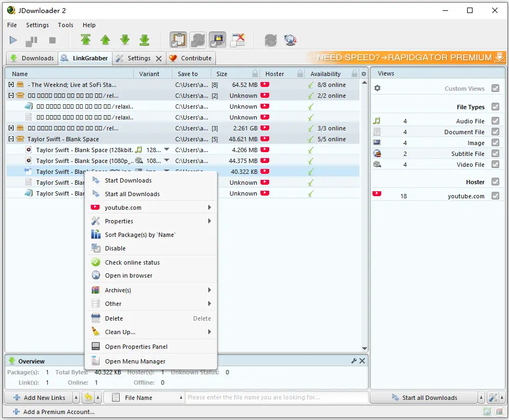Click the Size column lock icon
Image resolution: width=509 pixels, height=420 pixels.
point(255,73)
